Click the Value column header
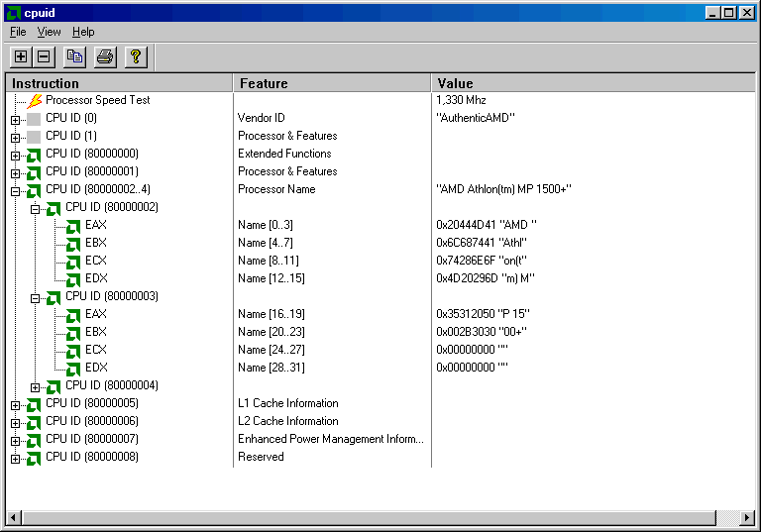The image size is (761, 532). [x=594, y=83]
